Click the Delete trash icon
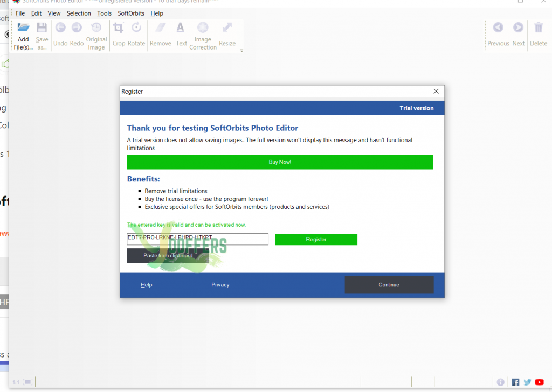Image resolution: width=552 pixels, height=392 pixels. (x=539, y=27)
